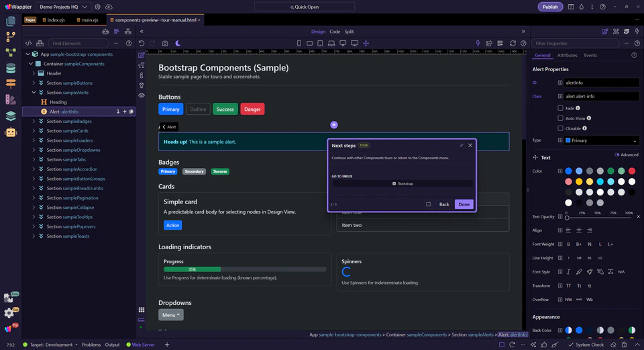Open the Workflows nodes sidebar icon
The image size is (644, 350).
point(11,52)
